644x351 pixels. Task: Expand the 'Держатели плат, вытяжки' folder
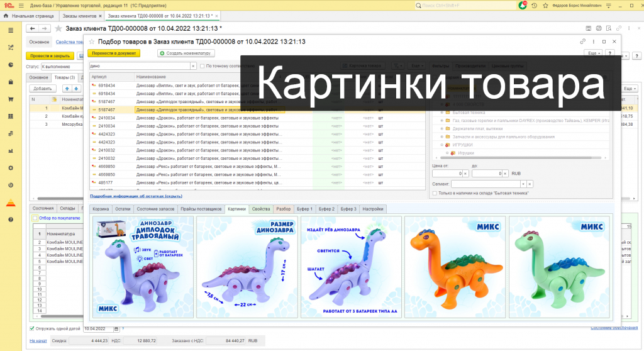(x=442, y=129)
